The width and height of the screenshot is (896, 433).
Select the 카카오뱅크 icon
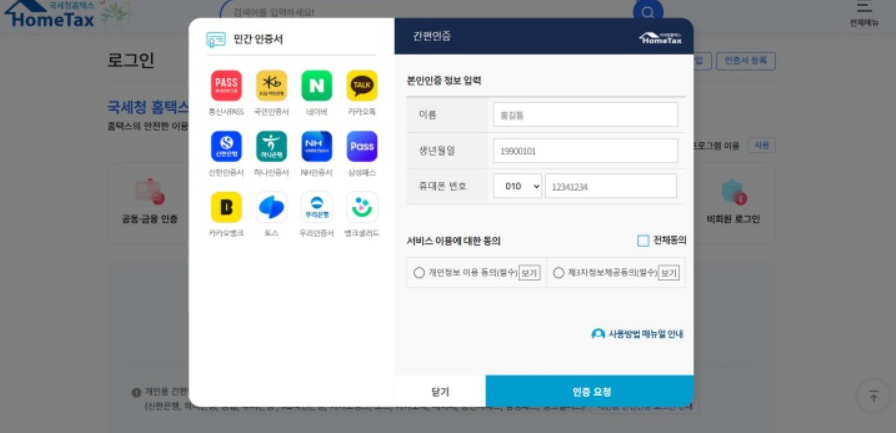226,207
